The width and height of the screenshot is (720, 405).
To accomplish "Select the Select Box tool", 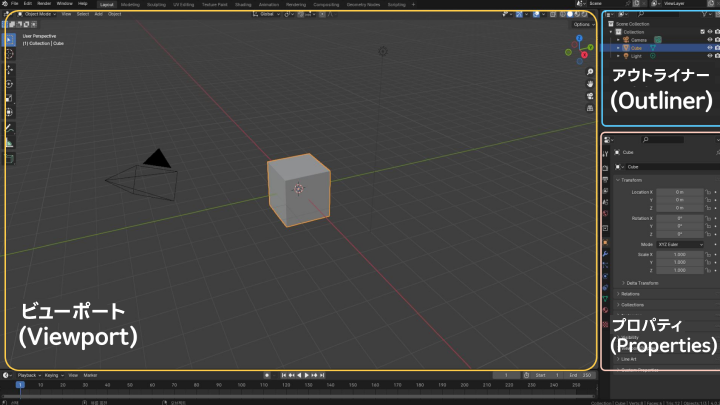I will pyautogui.click(x=9, y=40).
